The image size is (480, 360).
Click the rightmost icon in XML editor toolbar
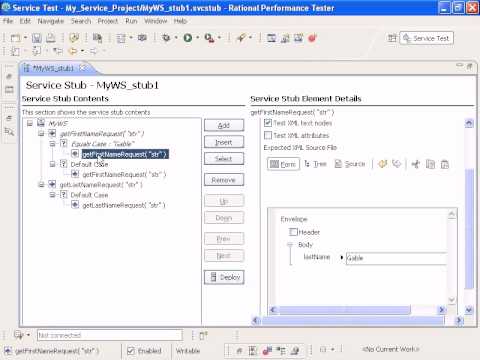(x=445, y=164)
